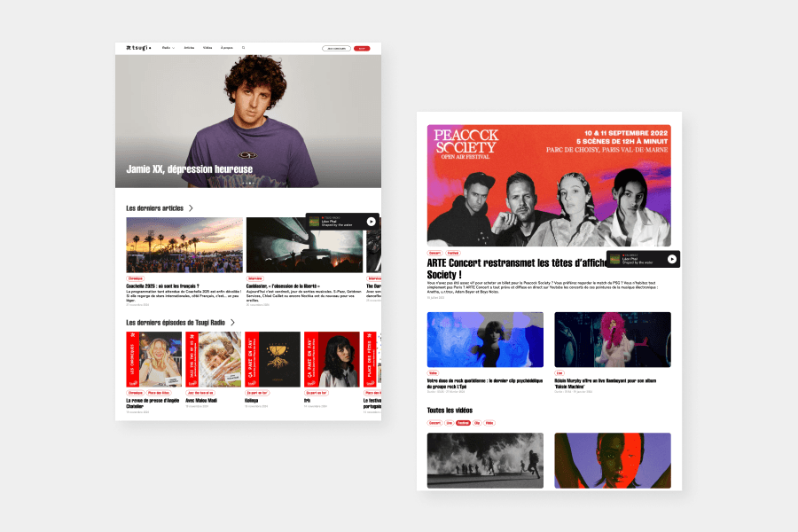Filter Toutes les vidéos by Live

point(449,423)
